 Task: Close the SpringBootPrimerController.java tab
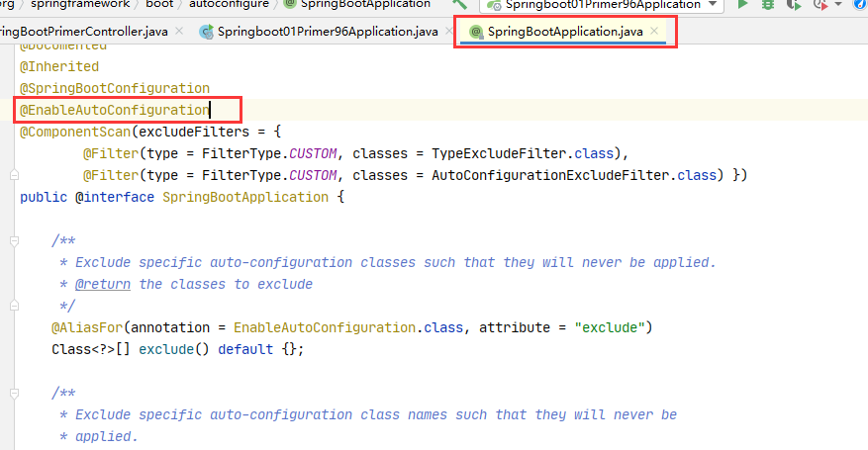pos(179,32)
